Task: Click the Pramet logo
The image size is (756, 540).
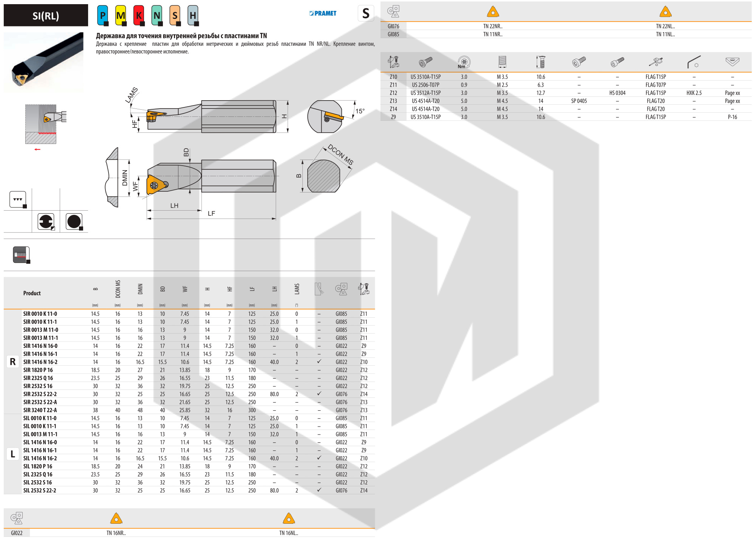Action: pos(322,13)
